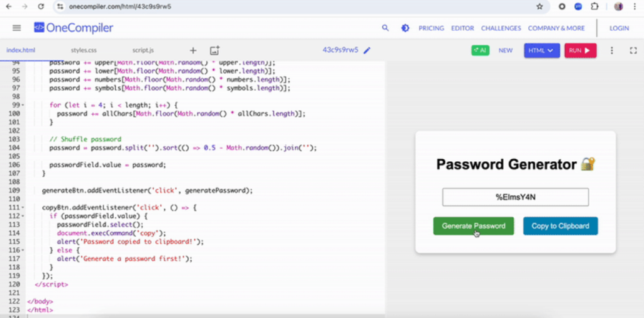Viewport: 644px width, 318px height.
Task: Collapse the for loop at line 99
Action: click(23, 105)
